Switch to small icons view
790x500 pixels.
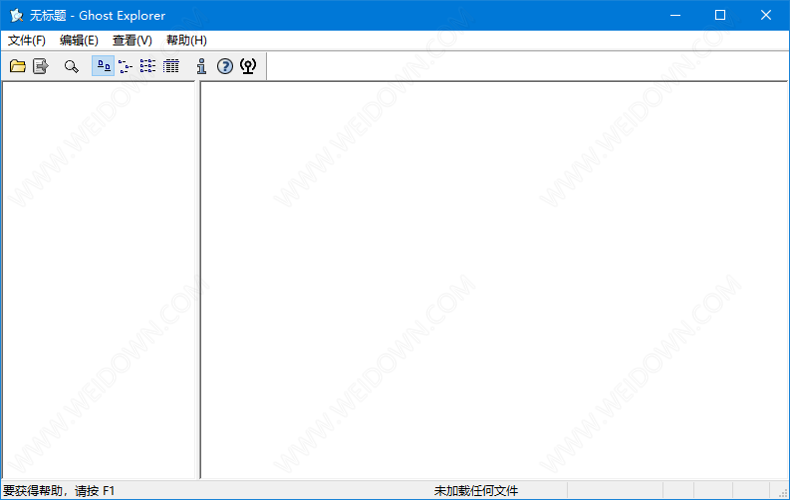click(x=125, y=66)
